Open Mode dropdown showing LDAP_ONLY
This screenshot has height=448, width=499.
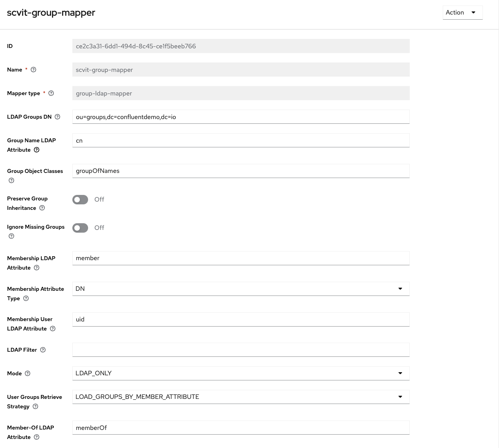point(241,373)
